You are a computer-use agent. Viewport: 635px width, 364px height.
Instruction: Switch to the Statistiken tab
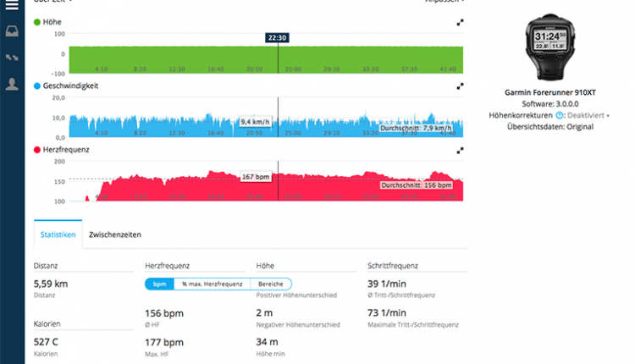tap(58, 234)
